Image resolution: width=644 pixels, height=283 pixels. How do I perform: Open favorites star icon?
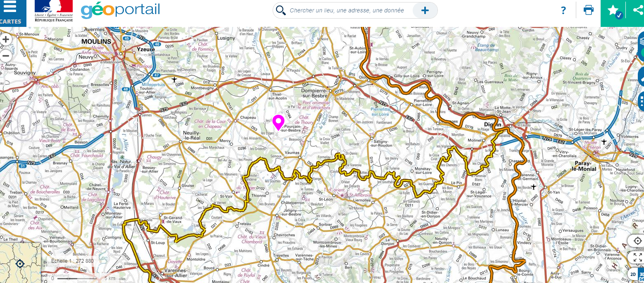point(613,11)
